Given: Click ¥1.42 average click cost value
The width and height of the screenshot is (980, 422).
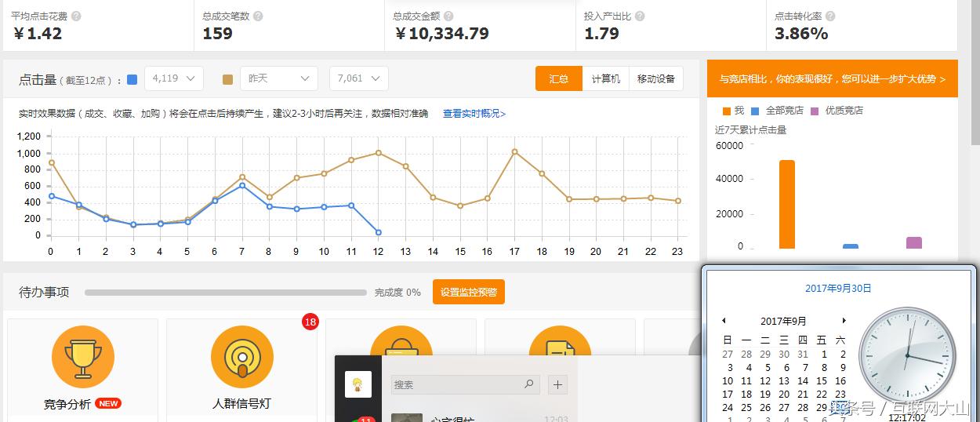Looking at the screenshot, I should coord(37,34).
